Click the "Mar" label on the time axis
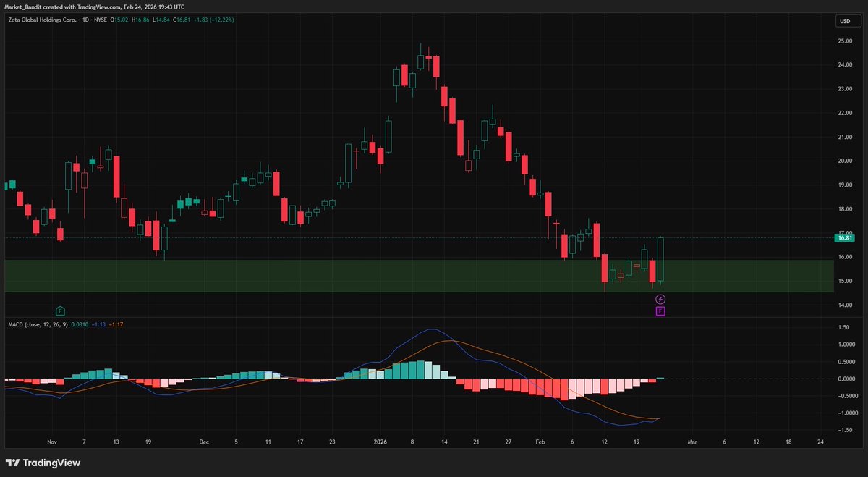868x477 pixels. tap(692, 440)
